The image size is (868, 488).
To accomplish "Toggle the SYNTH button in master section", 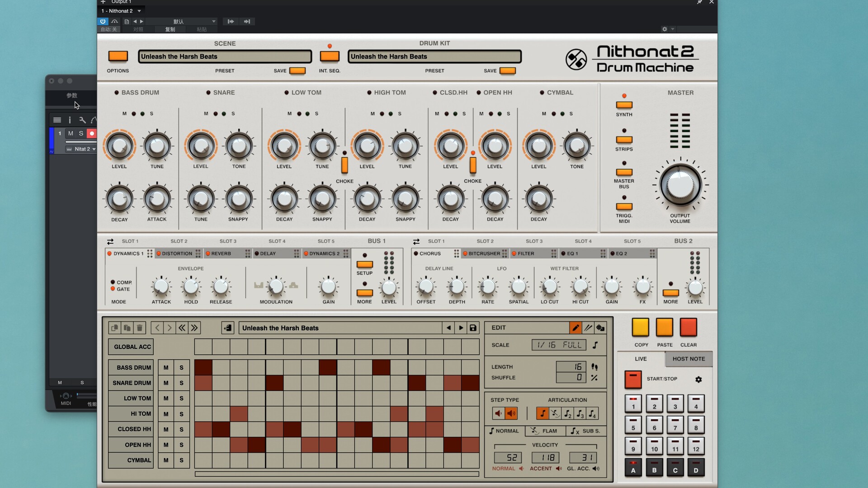I will click(x=624, y=105).
